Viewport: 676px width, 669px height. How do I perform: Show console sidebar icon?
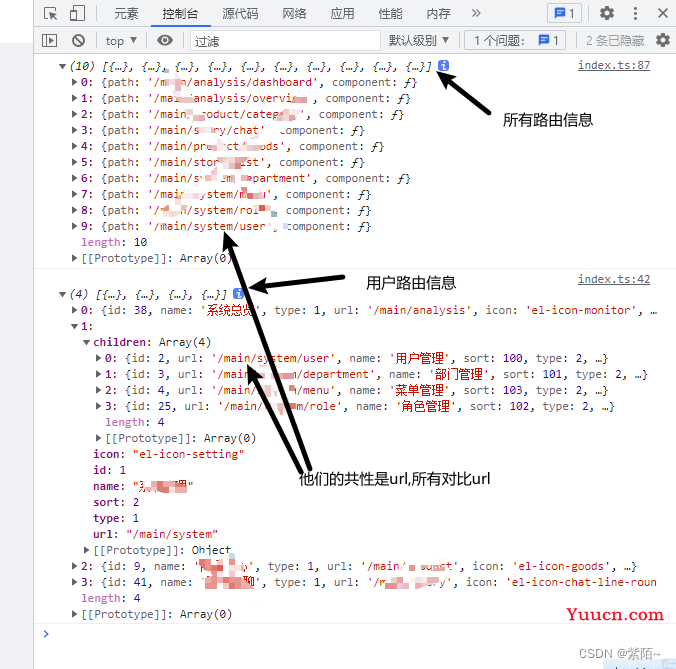tap(50, 41)
